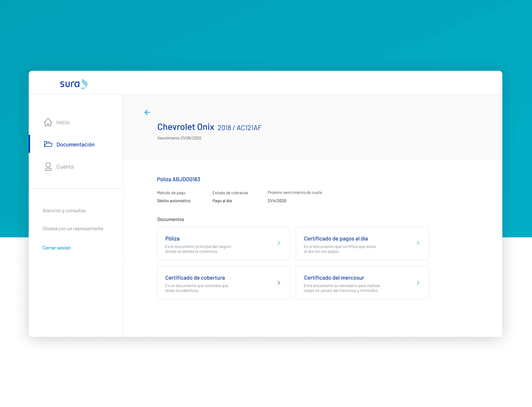Click Vencimiento 21/05/2020 text
The image size is (532, 407).
pyautogui.click(x=179, y=138)
